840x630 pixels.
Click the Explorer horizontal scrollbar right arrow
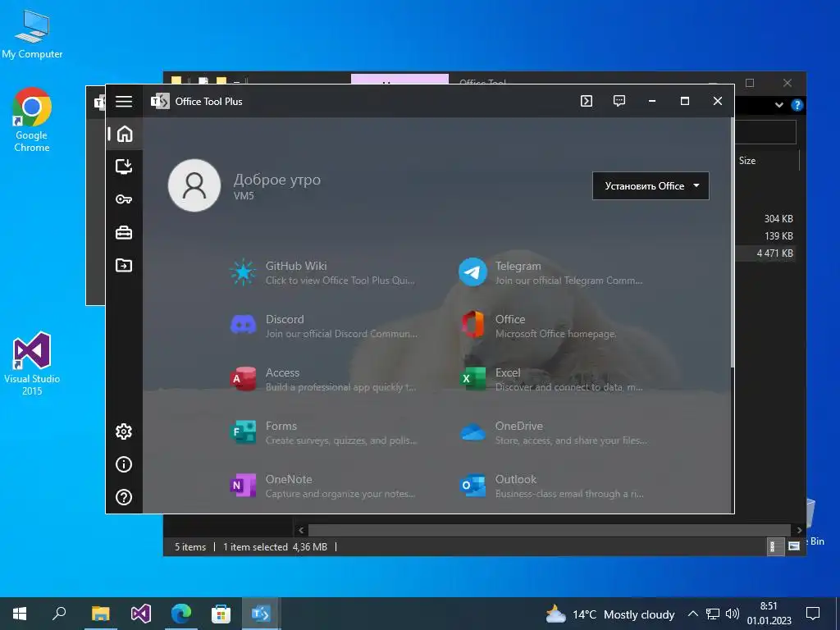(799, 531)
